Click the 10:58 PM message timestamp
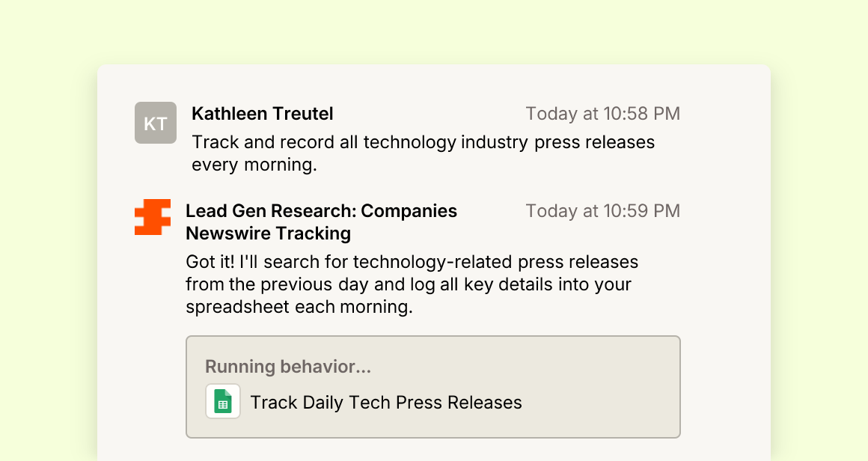Screen dimensions: 868x461 [x=603, y=114]
